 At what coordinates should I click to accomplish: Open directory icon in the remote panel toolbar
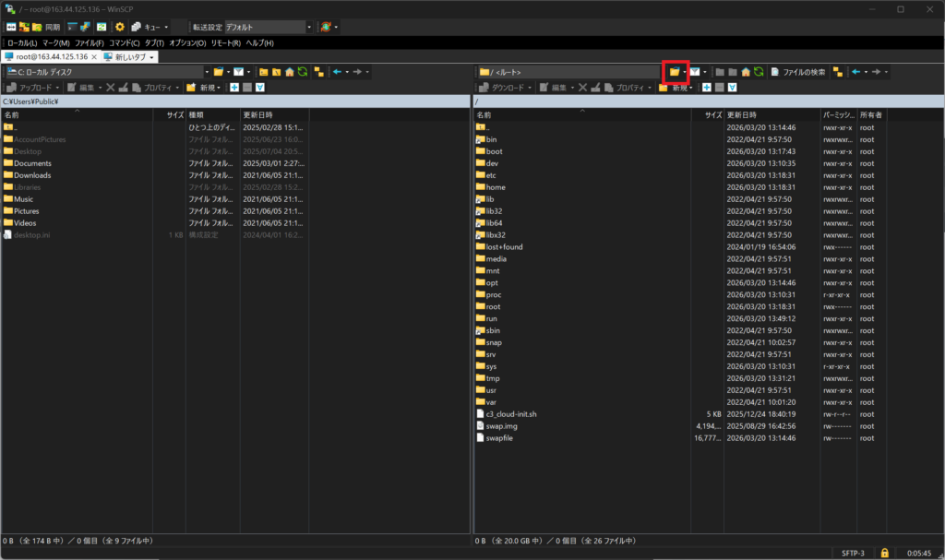coord(675,71)
